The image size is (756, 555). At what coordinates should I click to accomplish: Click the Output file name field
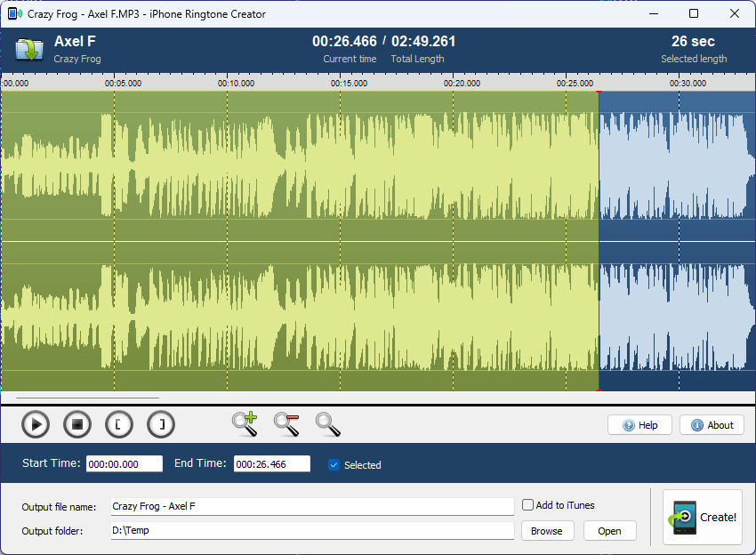point(312,506)
